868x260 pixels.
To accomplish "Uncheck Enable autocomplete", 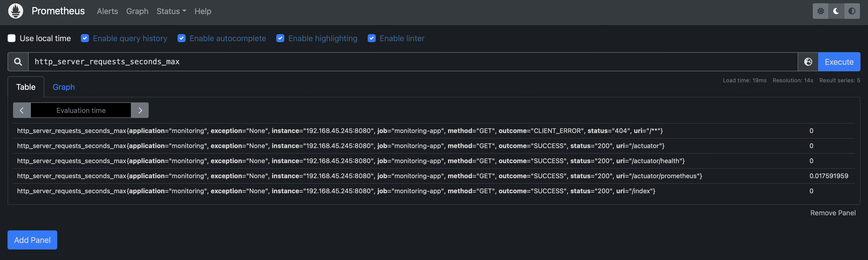I will coord(181,38).
